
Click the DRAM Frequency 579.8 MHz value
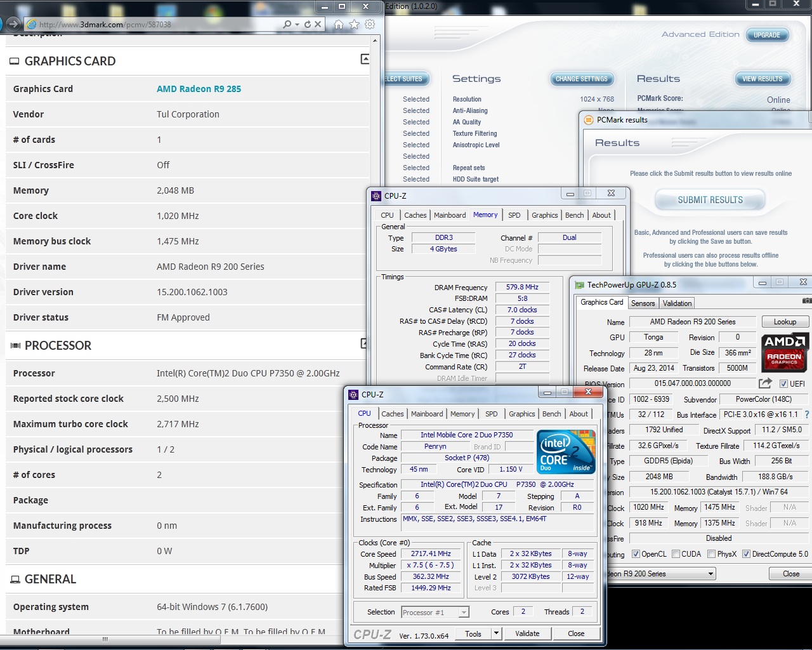tap(522, 288)
